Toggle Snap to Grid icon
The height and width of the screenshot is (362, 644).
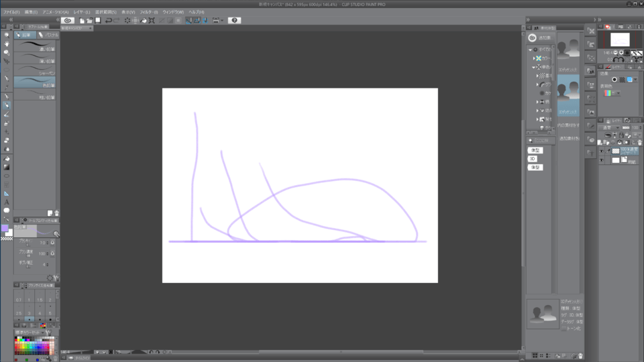205,21
